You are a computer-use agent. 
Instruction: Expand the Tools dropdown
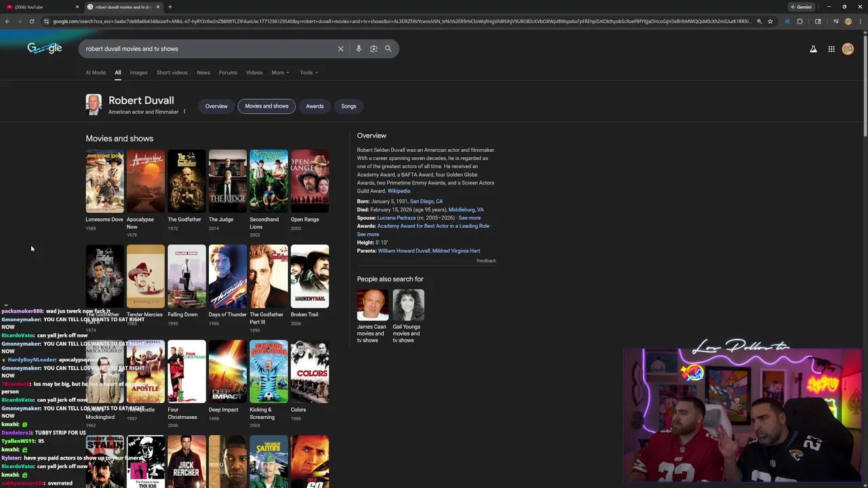click(x=309, y=73)
